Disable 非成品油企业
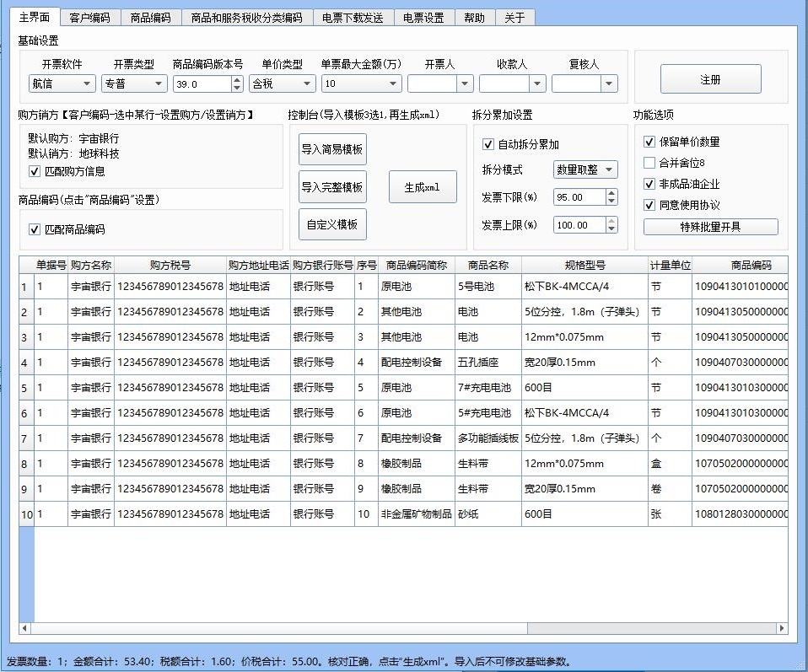Image resolution: width=808 pixels, height=672 pixels. pos(649,183)
